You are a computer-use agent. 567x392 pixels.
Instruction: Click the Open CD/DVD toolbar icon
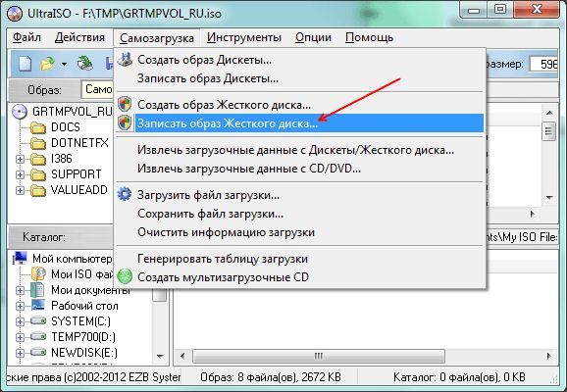click(85, 64)
